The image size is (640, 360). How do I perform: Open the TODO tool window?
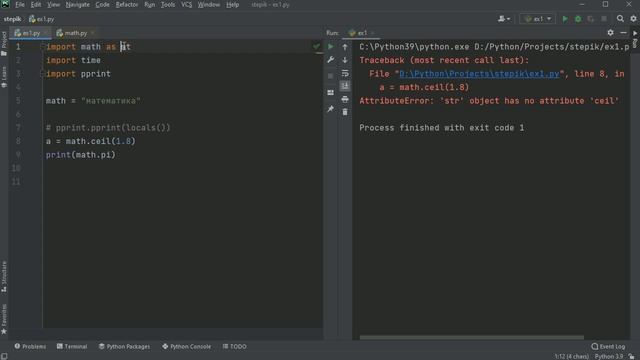235,347
